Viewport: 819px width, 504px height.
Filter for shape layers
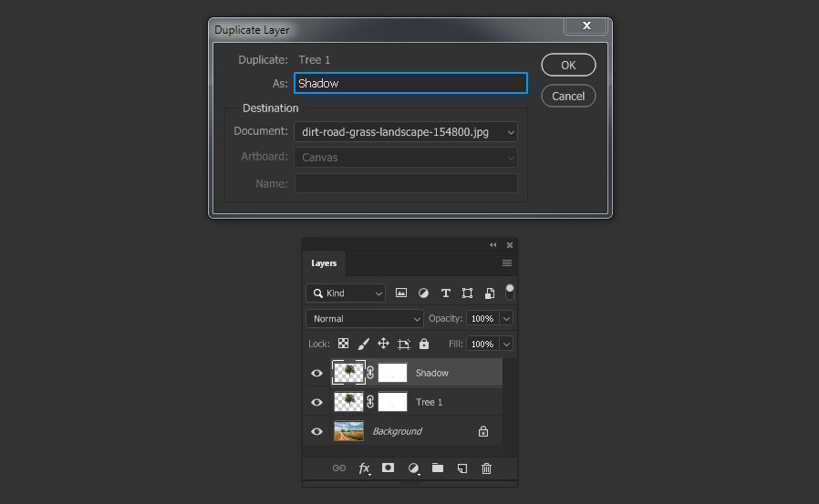point(468,293)
